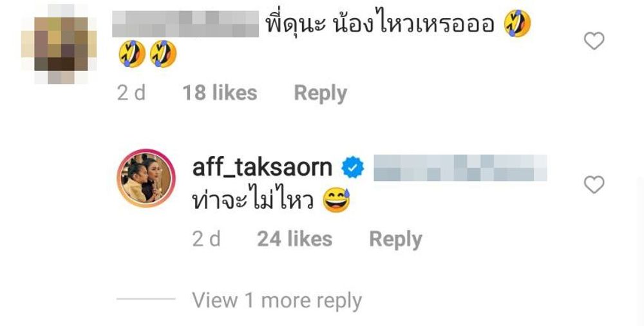Viewport: 644px width, 326px height.
Task: Open the blurred username of the top commenter
Action: (185, 24)
